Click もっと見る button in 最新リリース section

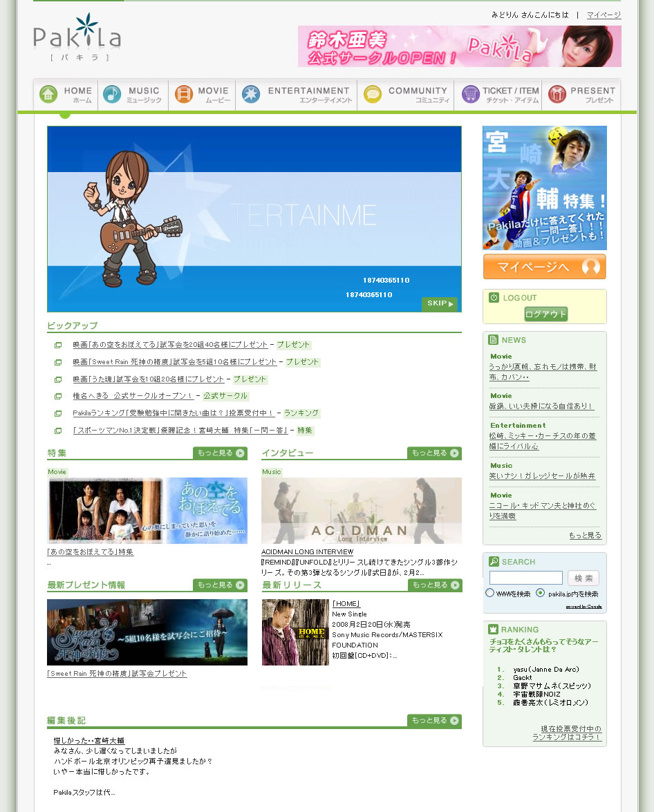pos(435,585)
